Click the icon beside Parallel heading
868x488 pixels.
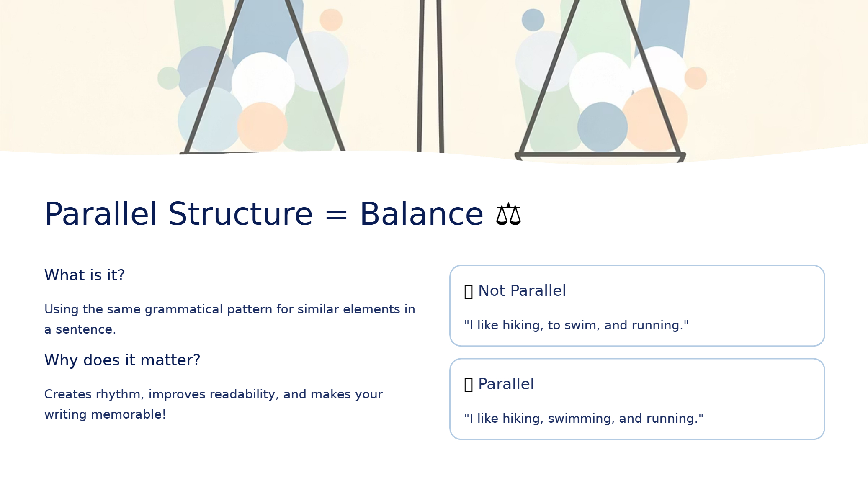click(x=469, y=385)
